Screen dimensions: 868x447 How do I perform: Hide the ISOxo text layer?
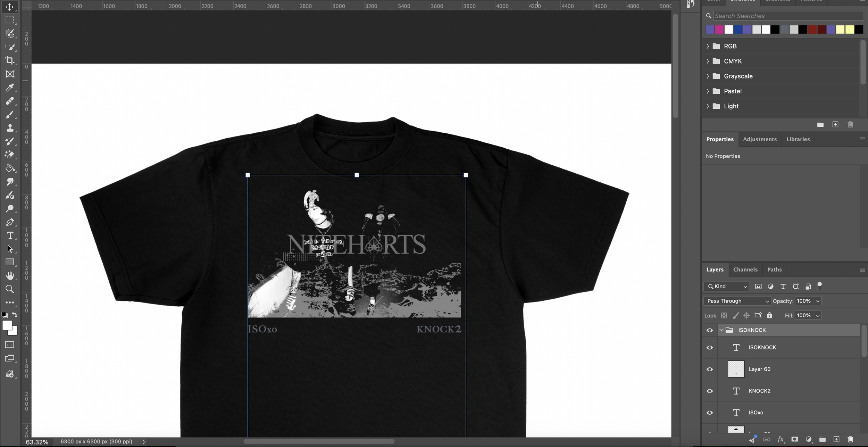pyautogui.click(x=710, y=413)
